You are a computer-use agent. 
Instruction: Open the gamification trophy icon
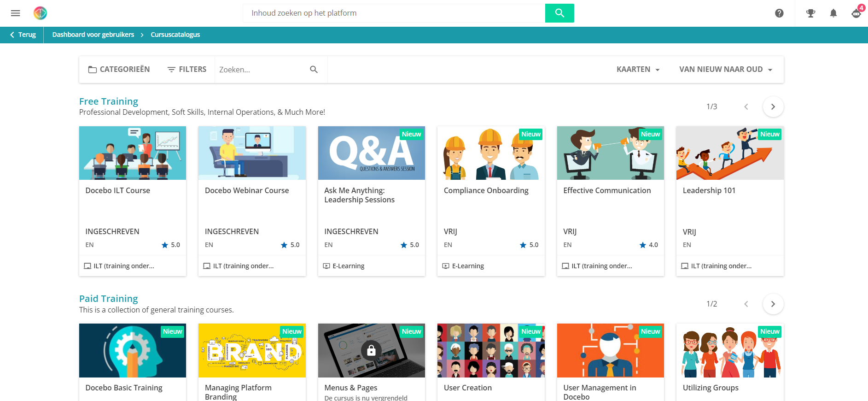tap(810, 13)
